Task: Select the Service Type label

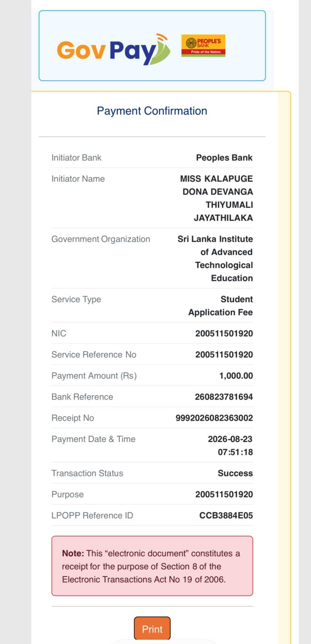Action: pyautogui.click(x=76, y=300)
